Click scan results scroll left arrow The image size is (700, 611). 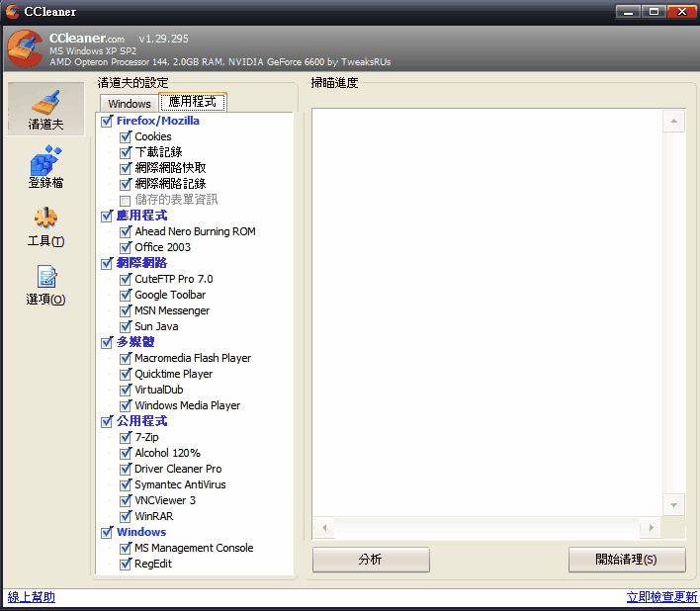pyautogui.click(x=324, y=528)
